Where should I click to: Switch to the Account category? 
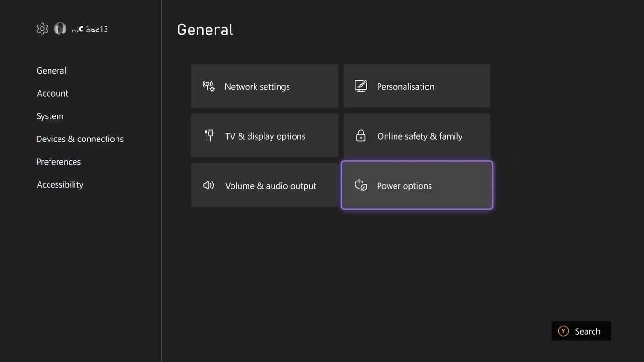[x=53, y=93]
